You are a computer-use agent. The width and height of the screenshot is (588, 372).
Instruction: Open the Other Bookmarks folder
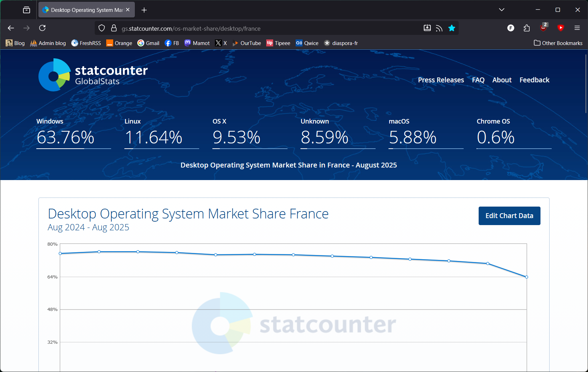pyautogui.click(x=558, y=43)
